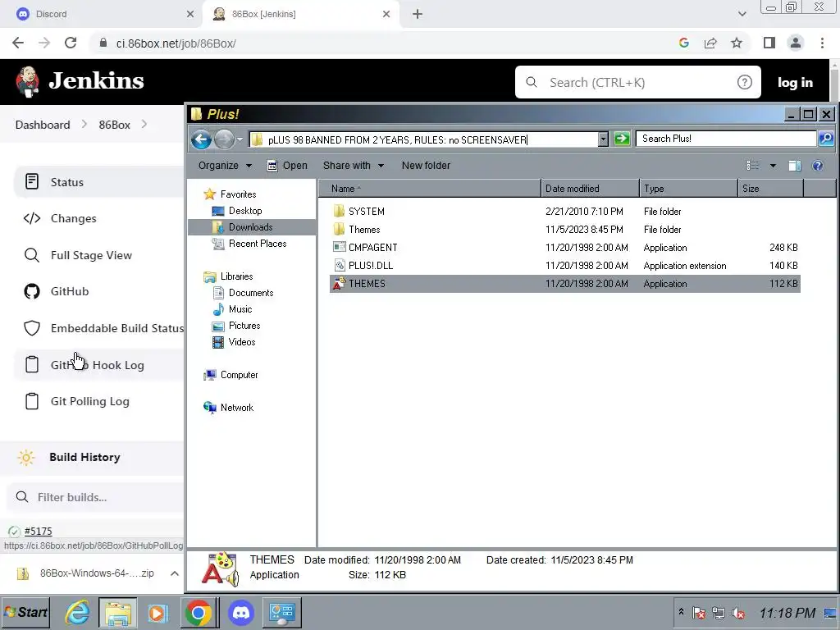The height and width of the screenshot is (630, 840).
Task: Switch to the Discord browser tab
Action: point(100,15)
